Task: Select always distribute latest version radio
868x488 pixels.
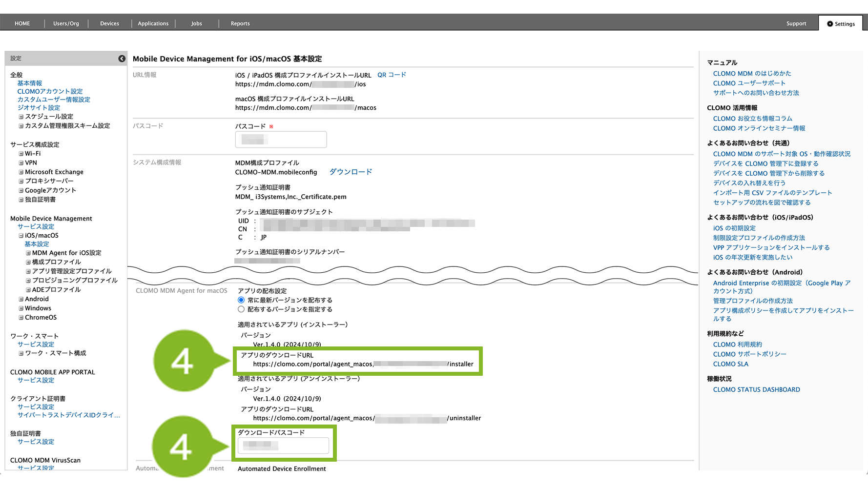Action: [241, 300]
